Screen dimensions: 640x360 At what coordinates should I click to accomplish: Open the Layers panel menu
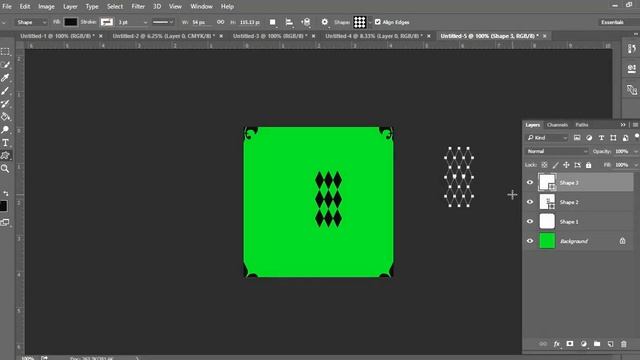(635, 125)
